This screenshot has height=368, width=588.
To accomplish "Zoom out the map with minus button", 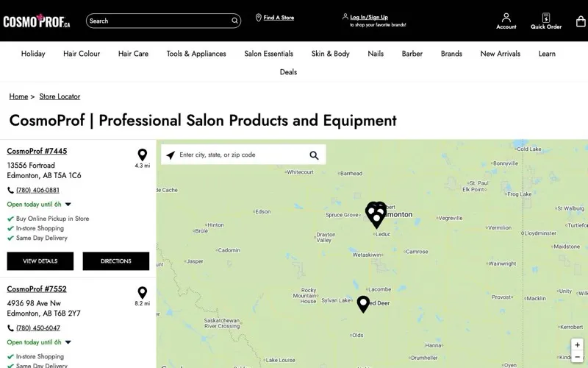I will (x=577, y=357).
